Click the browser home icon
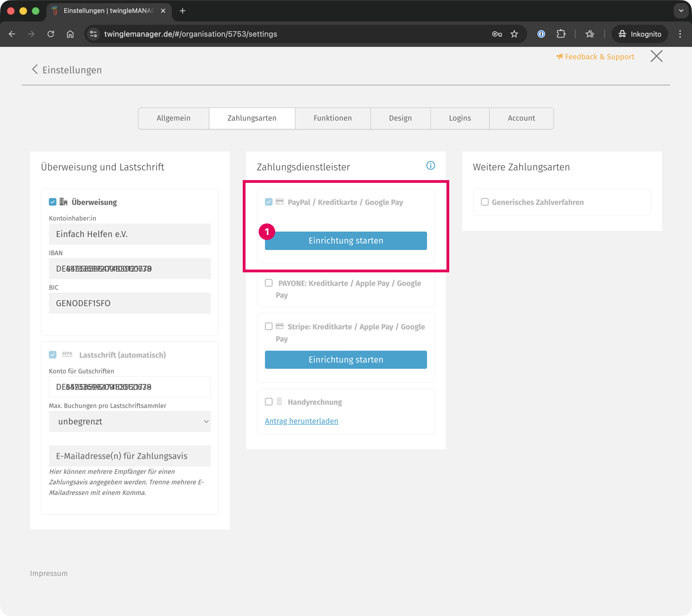This screenshot has width=692, height=616. pyautogui.click(x=70, y=34)
